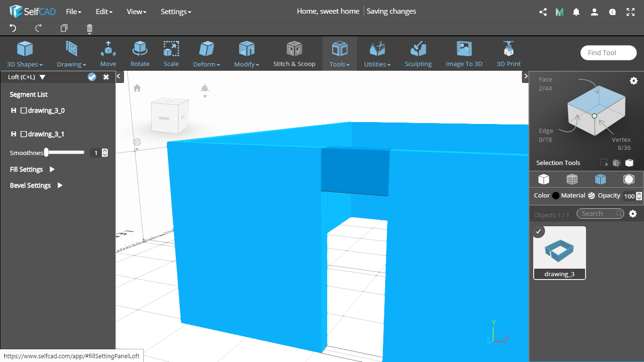
Task: Check the drawing_3_1 segment checkbox
Action: (x=24, y=134)
